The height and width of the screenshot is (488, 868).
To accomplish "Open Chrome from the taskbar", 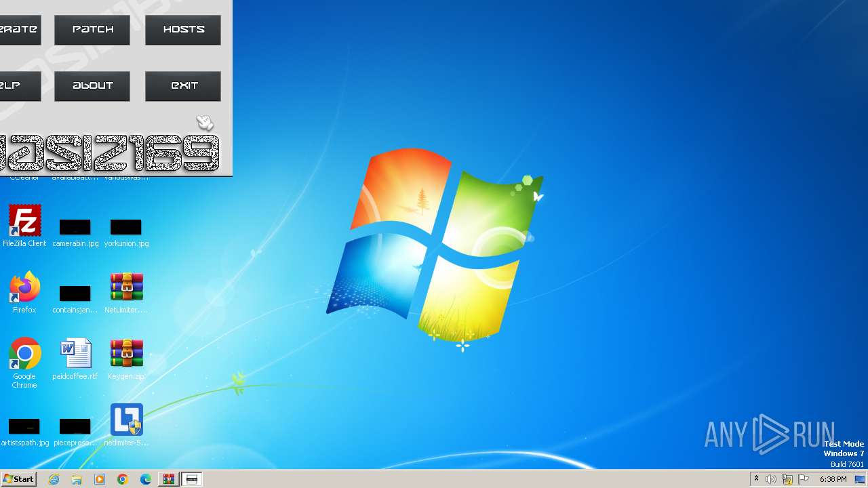I will click(x=123, y=479).
